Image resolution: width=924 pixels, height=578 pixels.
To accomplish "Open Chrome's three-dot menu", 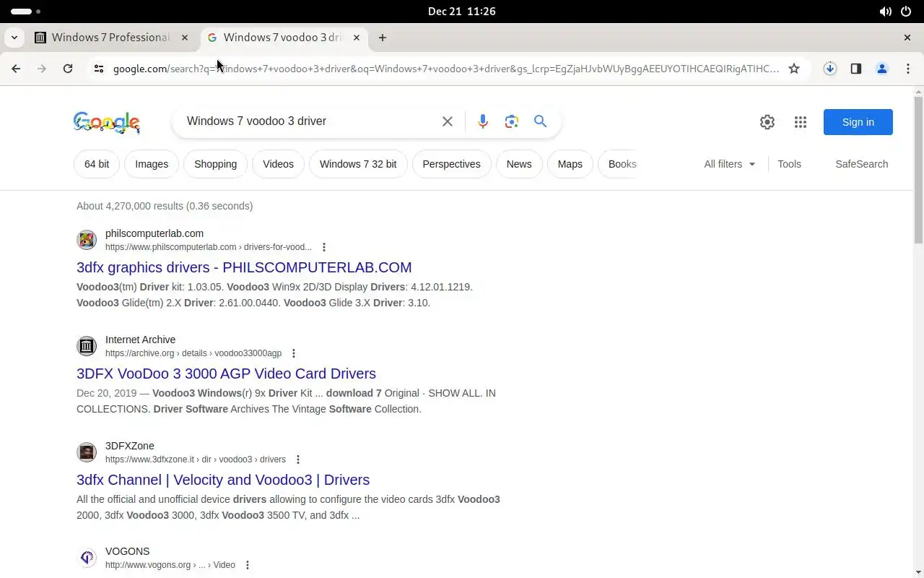I will click(908, 69).
